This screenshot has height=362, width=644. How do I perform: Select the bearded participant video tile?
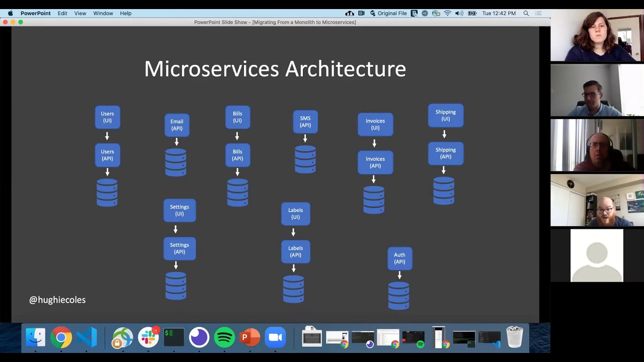pyautogui.click(x=597, y=200)
